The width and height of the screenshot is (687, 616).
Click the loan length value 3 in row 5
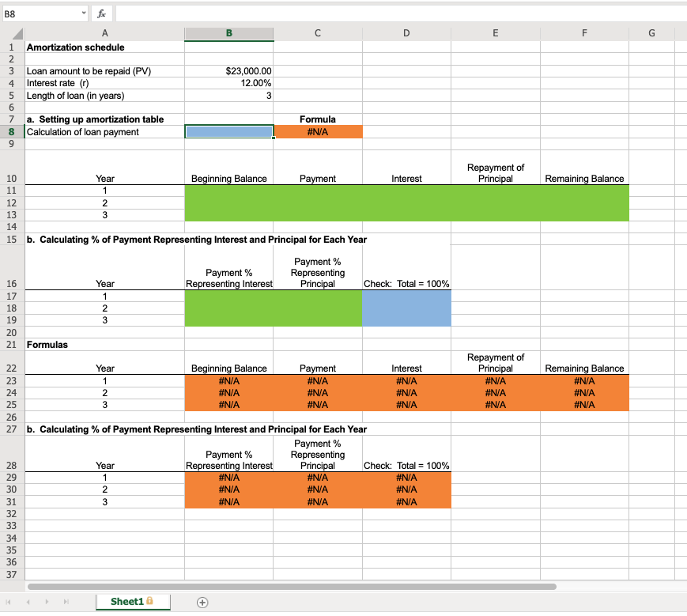pos(229,96)
